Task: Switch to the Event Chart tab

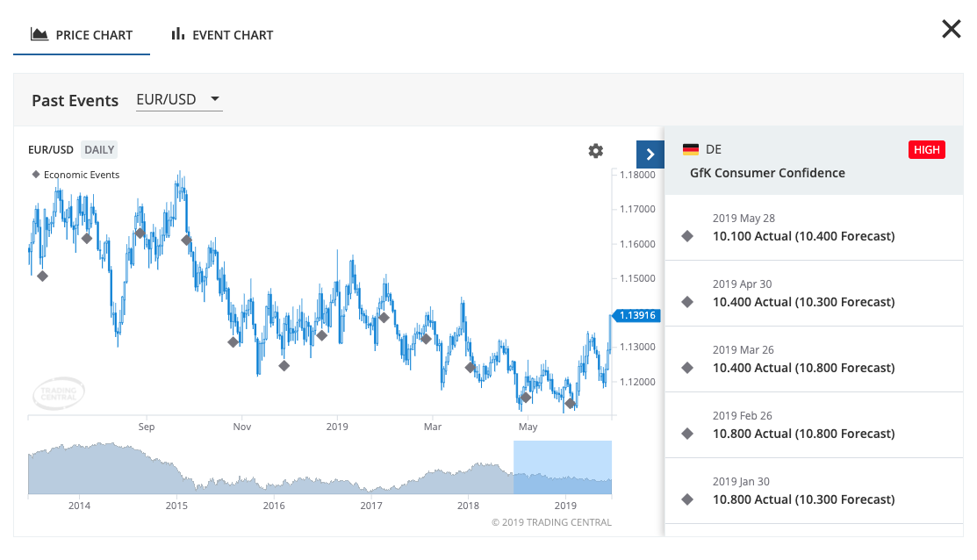Action: [x=222, y=35]
